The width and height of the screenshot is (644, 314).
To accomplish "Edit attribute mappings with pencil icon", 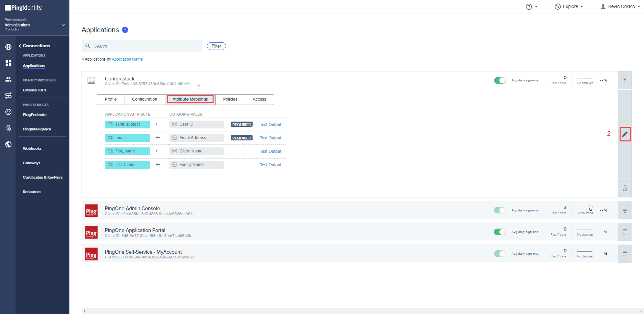I will pos(625,134).
